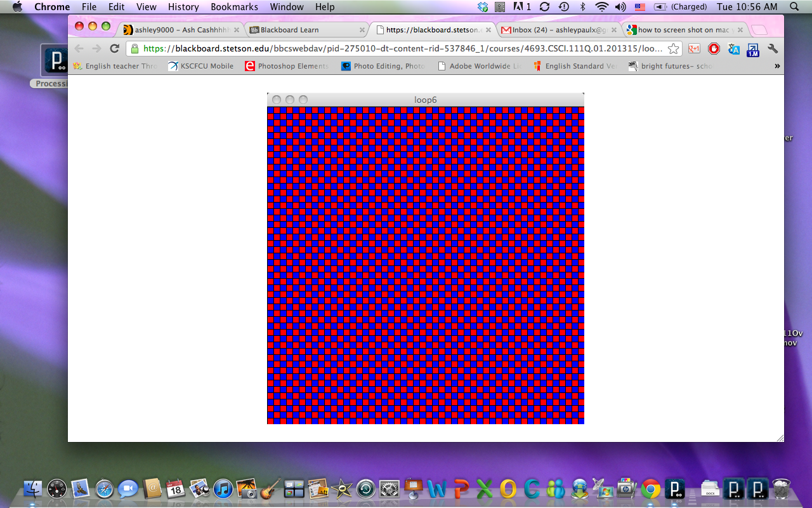
Task: Click the Google +1 extension icon
Action: point(695,49)
